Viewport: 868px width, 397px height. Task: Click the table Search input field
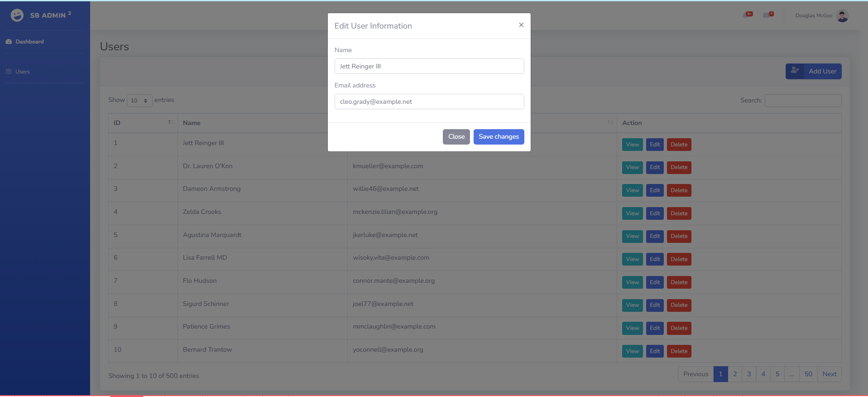click(803, 101)
